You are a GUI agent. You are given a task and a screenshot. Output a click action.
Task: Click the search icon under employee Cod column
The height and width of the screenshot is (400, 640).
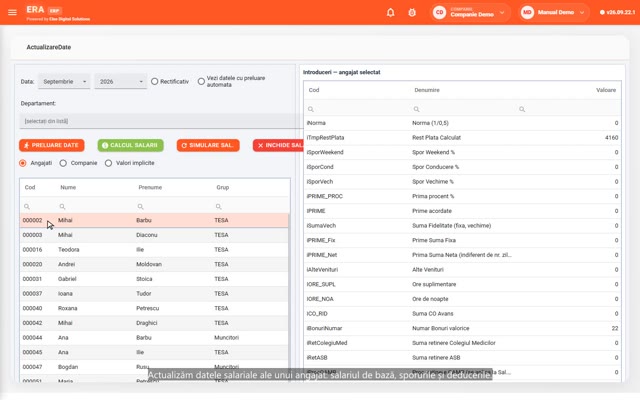click(27, 207)
